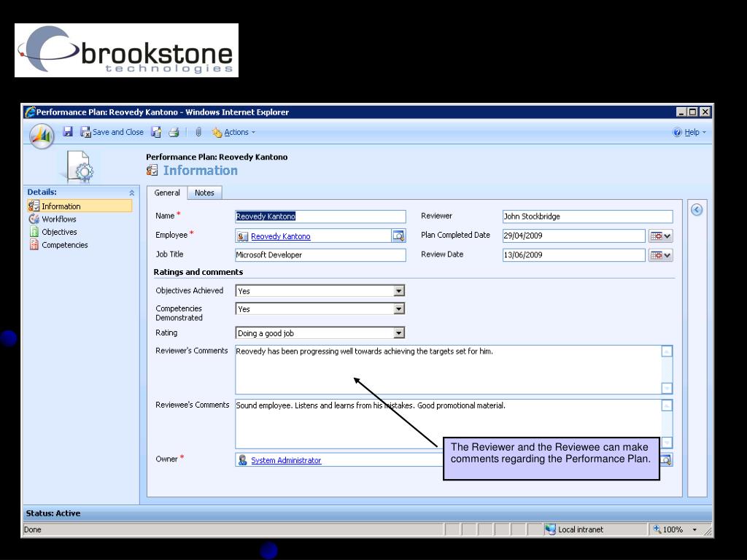Click the Information form icon beside heading
Viewport: 747px width, 560px height.
[152, 170]
